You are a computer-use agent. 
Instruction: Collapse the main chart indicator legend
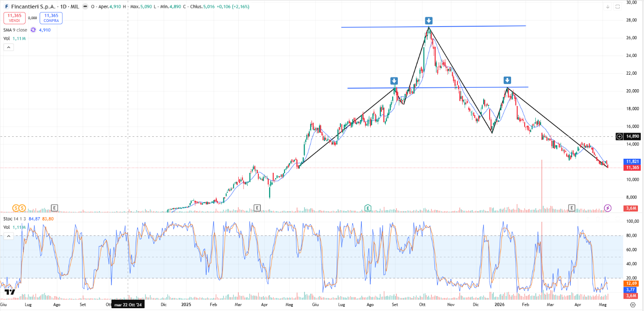(8, 47)
